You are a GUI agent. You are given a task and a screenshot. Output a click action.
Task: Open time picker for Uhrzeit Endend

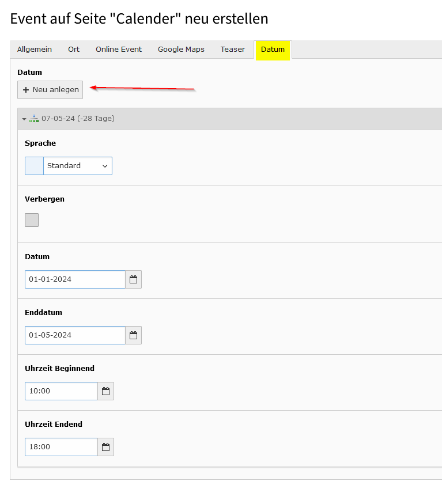coord(105,447)
